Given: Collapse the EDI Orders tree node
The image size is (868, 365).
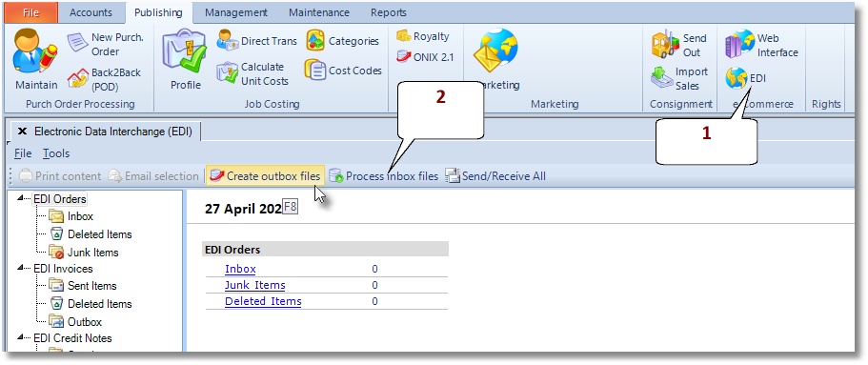Looking at the screenshot, I should click(20, 197).
